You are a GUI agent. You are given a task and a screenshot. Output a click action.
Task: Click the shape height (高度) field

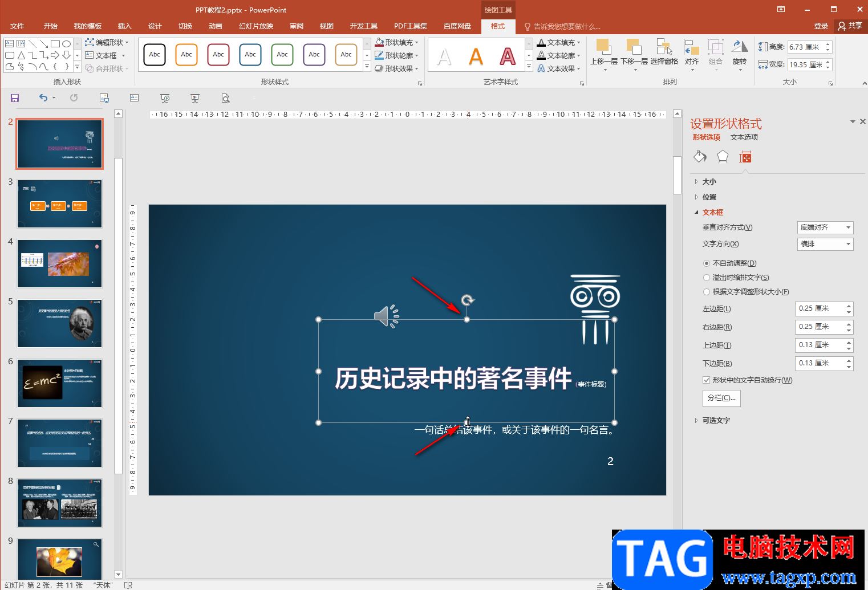(805, 47)
